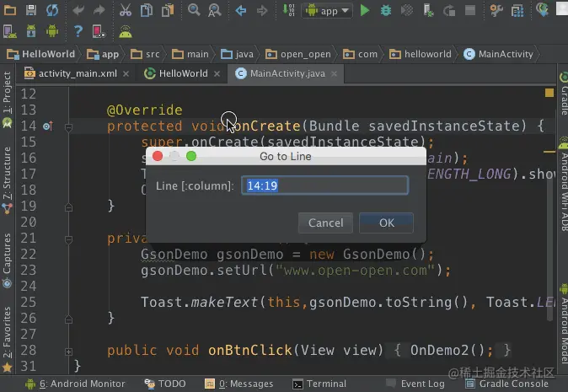Click OK in Go to Line dialog
This screenshot has height=392, width=568.
[x=386, y=223]
